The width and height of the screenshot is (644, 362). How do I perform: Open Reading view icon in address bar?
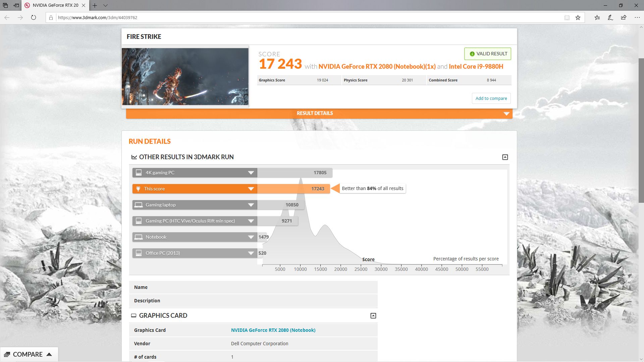click(567, 18)
